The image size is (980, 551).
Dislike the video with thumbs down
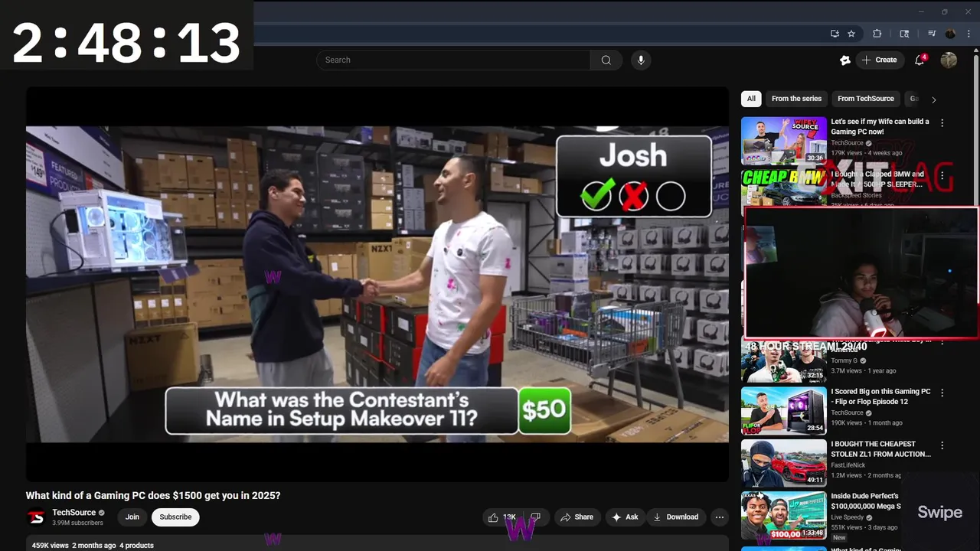click(x=536, y=517)
